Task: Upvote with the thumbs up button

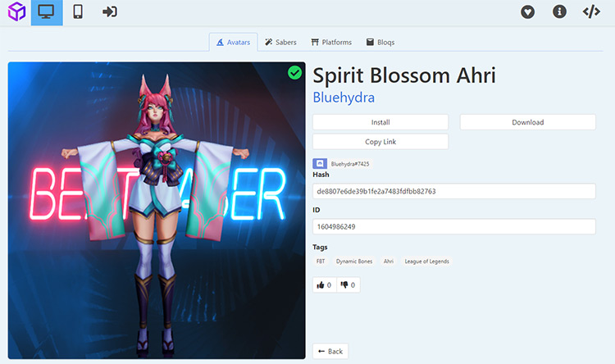Action: click(x=325, y=284)
